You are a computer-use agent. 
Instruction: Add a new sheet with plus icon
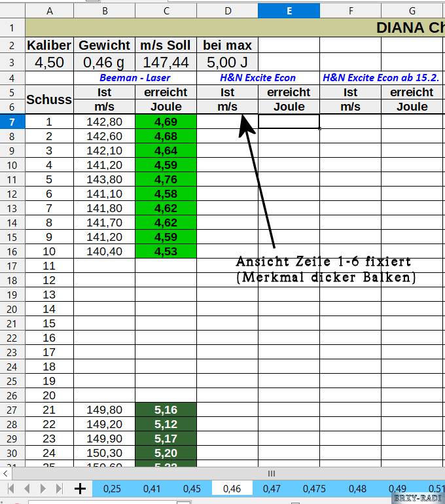click(x=80, y=489)
